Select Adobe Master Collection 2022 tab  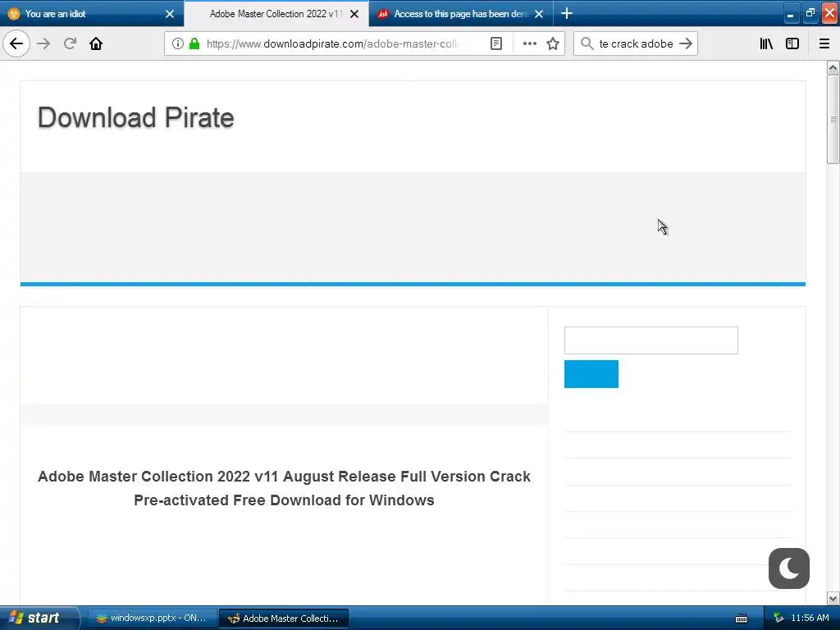click(x=276, y=13)
